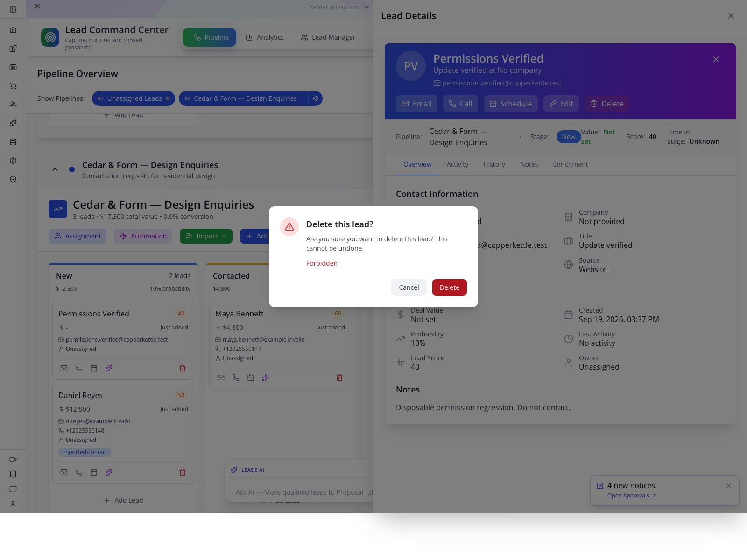The height and width of the screenshot is (560, 747).
Task: Open the Import dropdown button
Action: (206, 236)
